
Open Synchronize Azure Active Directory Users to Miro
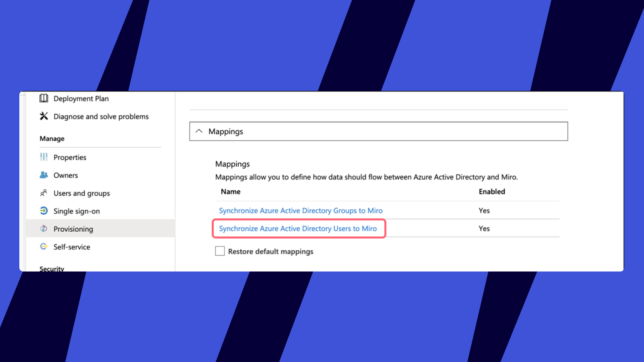[297, 228]
